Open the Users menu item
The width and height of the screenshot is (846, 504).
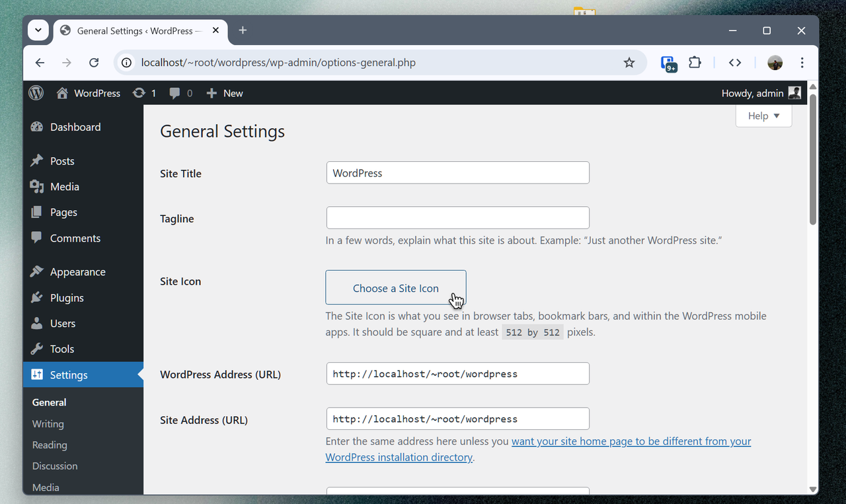pyautogui.click(x=83, y=323)
